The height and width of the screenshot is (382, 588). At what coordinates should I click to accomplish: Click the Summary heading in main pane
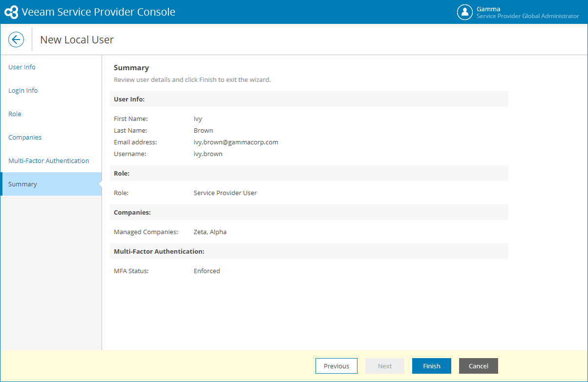[131, 68]
